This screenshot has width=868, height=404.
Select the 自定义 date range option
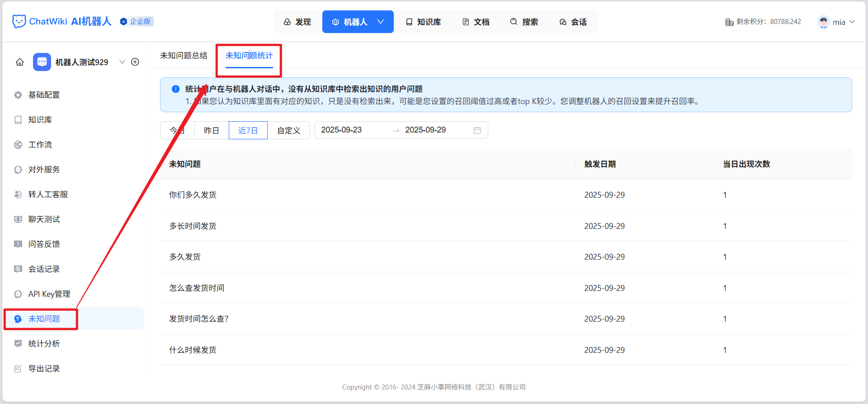coord(289,130)
